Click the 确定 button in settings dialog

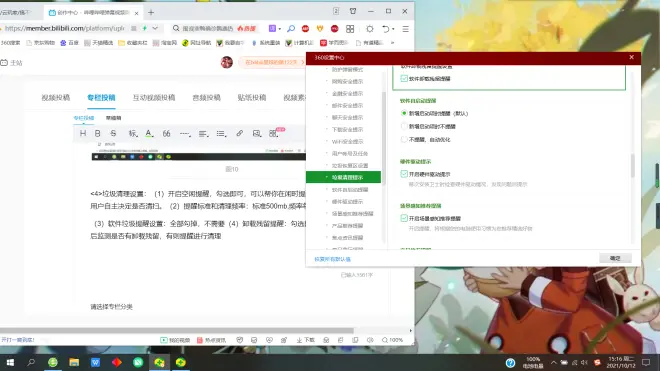615,258
